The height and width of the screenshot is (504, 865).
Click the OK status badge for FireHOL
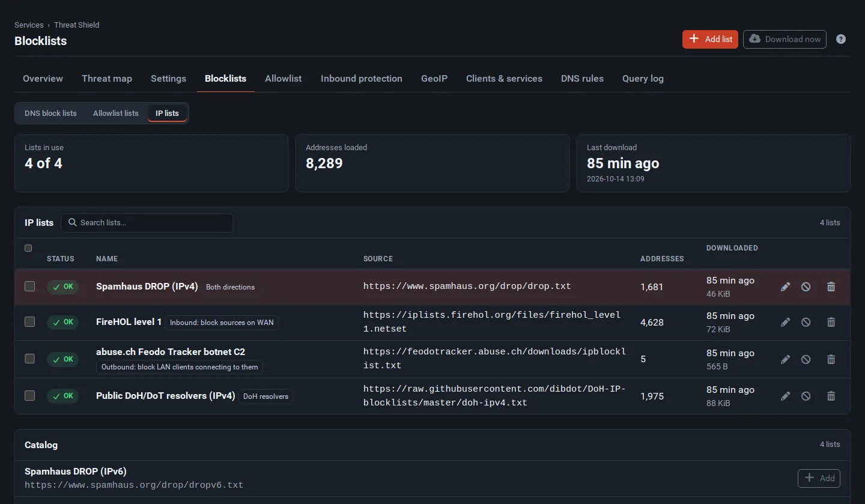pos(62,322)
